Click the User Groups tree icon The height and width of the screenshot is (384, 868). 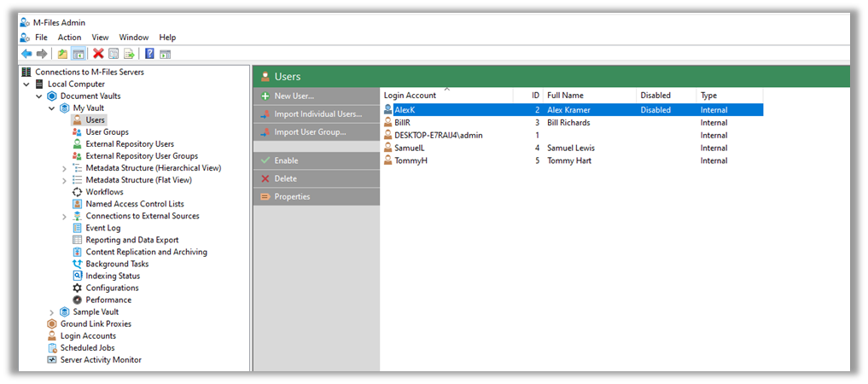pos(78,132)
